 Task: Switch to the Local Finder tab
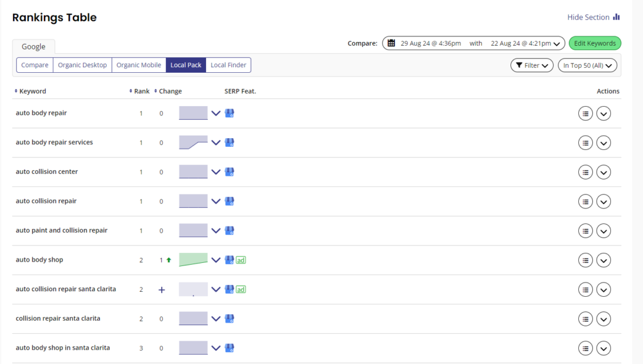click(x=229, y=65)
